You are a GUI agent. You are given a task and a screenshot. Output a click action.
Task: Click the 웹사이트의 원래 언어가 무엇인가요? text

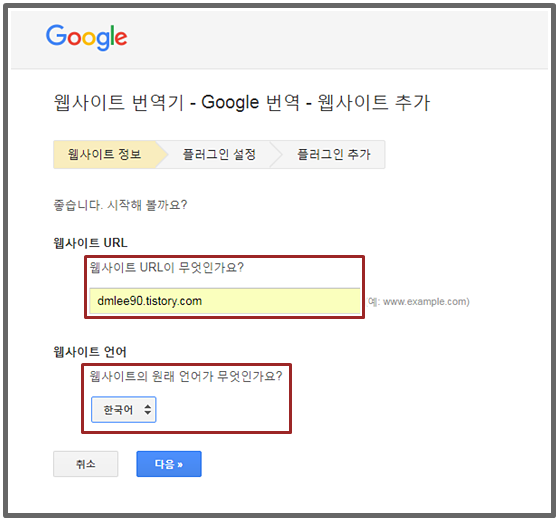[186, 376]
